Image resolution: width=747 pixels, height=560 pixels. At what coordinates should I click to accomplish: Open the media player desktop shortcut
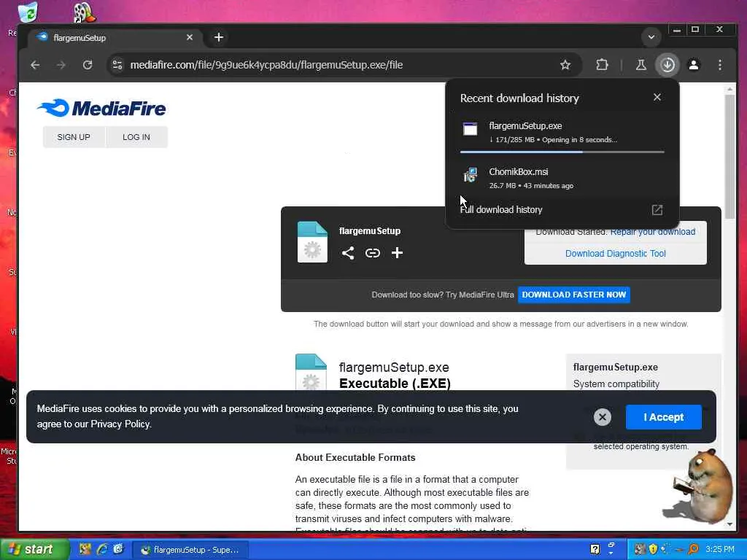click(85, 12)
